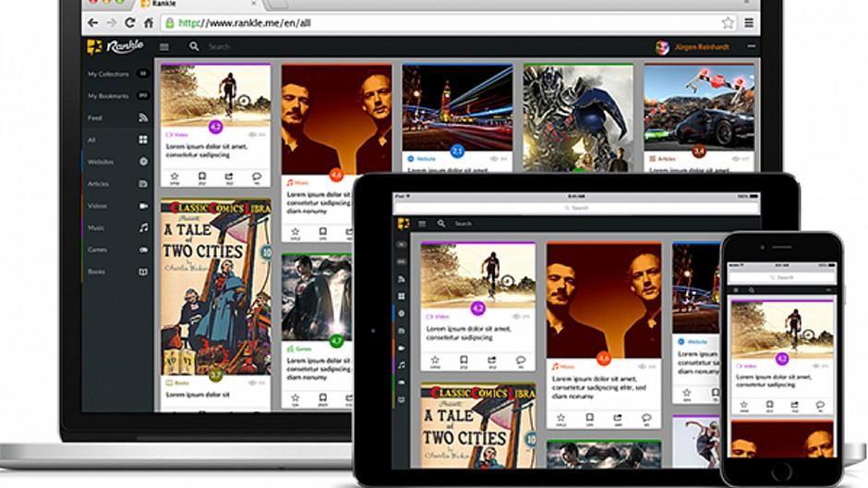868x488 pixels.
Task: Open the sports cars Articles thumbnail
Action: point(699,107)
